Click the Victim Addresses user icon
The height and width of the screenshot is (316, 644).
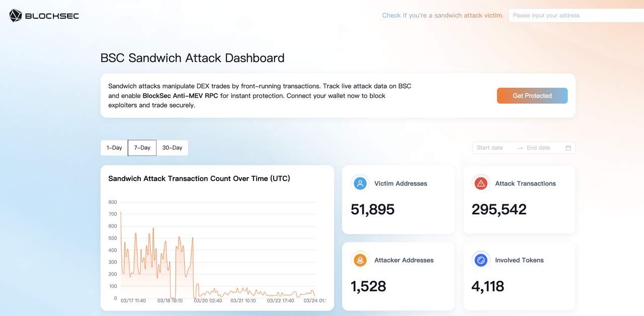[x=360, y=184]
